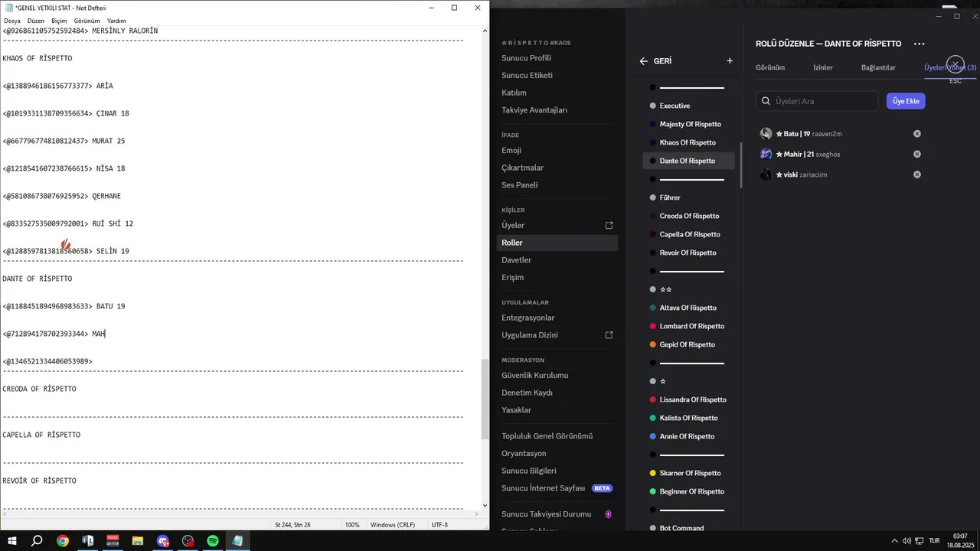Open OBS Studio from the taskbar
The height and width of the screenshot is (551, 980).
[188, 540]
